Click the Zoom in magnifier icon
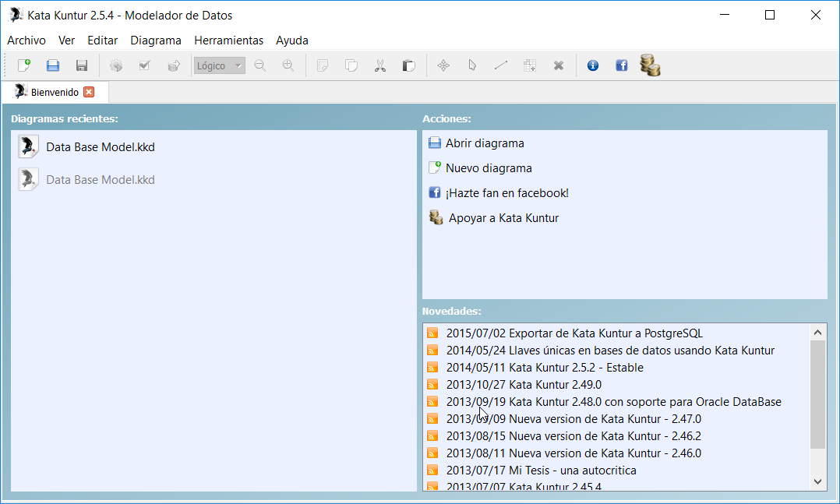The width and height of the screenshot is (840, 504). point(288,65)
